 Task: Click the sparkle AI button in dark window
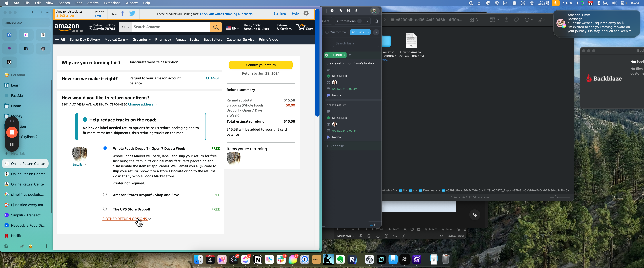(x=475, y=215)
